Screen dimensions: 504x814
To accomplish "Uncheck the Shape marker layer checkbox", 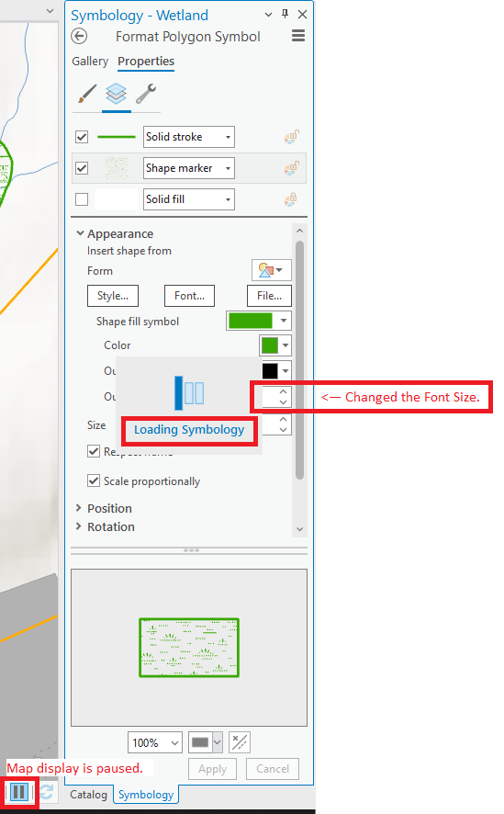I will pos(82,168).
